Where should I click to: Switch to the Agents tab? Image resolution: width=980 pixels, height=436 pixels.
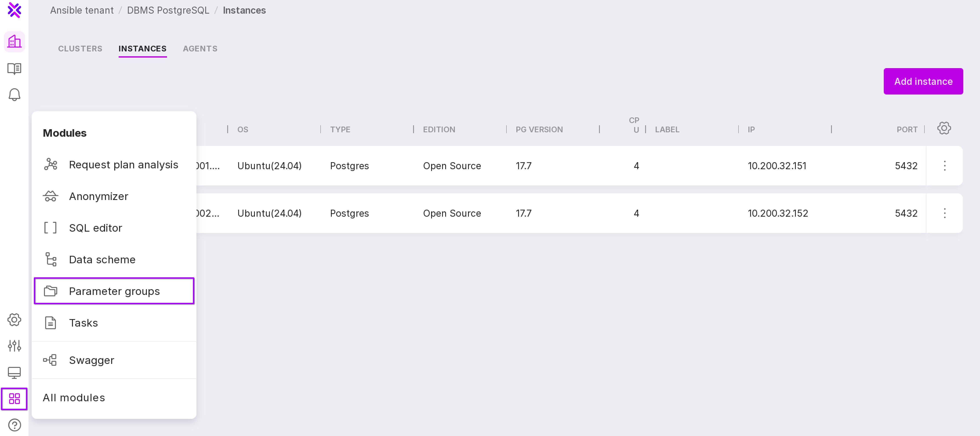click(x=200, y=49)
